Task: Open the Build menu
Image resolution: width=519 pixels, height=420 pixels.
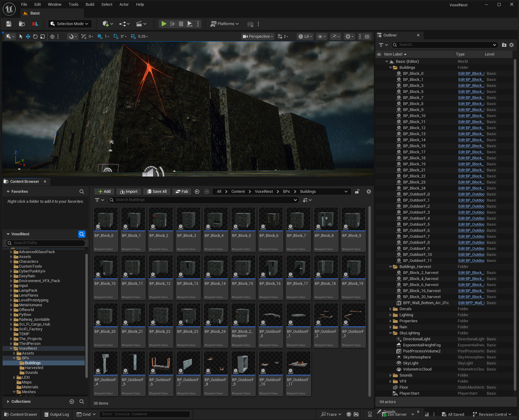Action: click(x=90, y=5)
